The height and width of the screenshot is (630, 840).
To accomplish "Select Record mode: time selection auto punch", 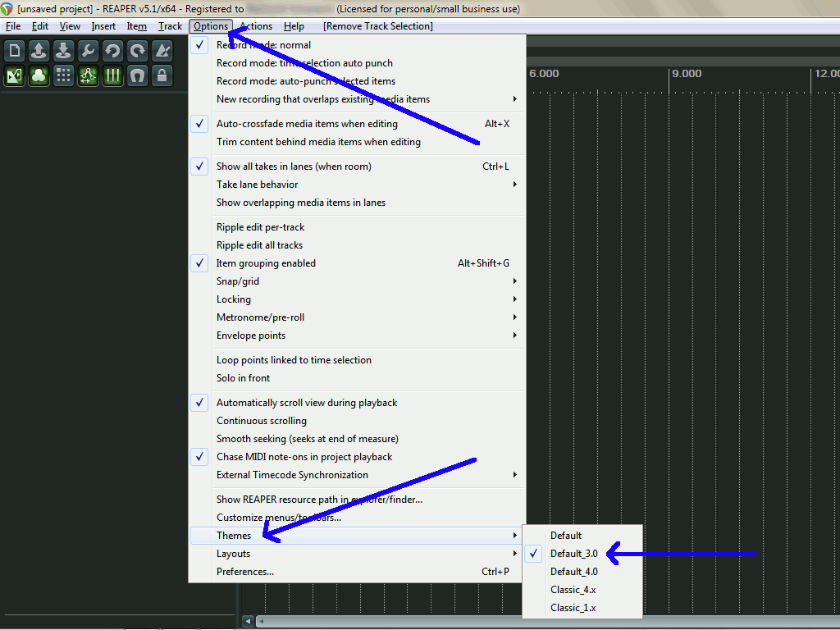I will point(357,63).
